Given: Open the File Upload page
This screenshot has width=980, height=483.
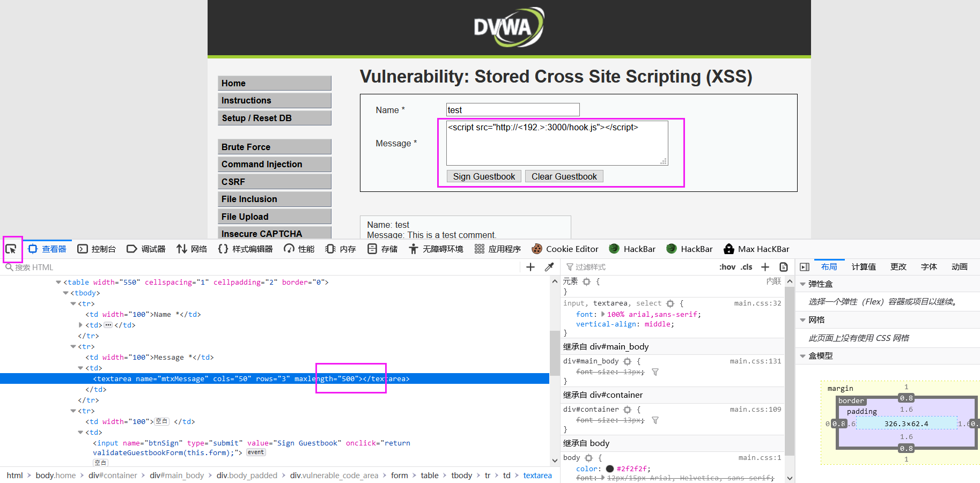Looking at the screenshot, I should click(275, 217).
